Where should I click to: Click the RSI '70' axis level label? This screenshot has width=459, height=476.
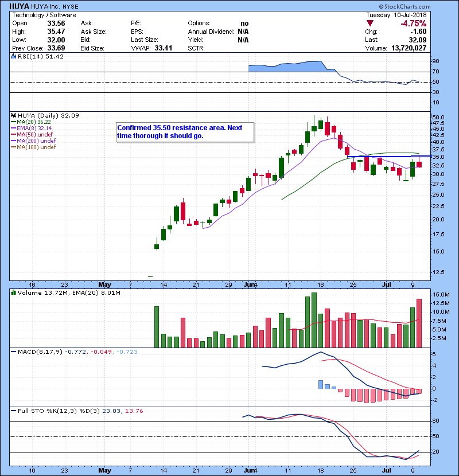pyautogui.click(x=436, y=72)
